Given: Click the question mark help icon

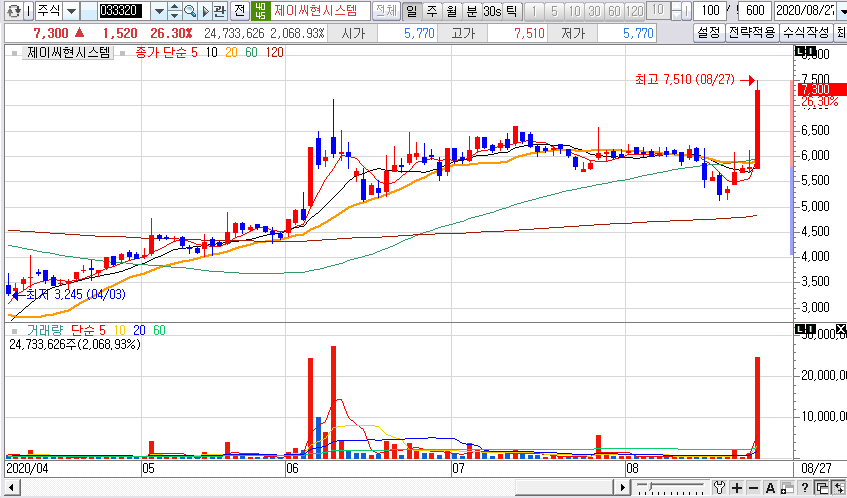Looking at the screenshot, I should point(805,487).
